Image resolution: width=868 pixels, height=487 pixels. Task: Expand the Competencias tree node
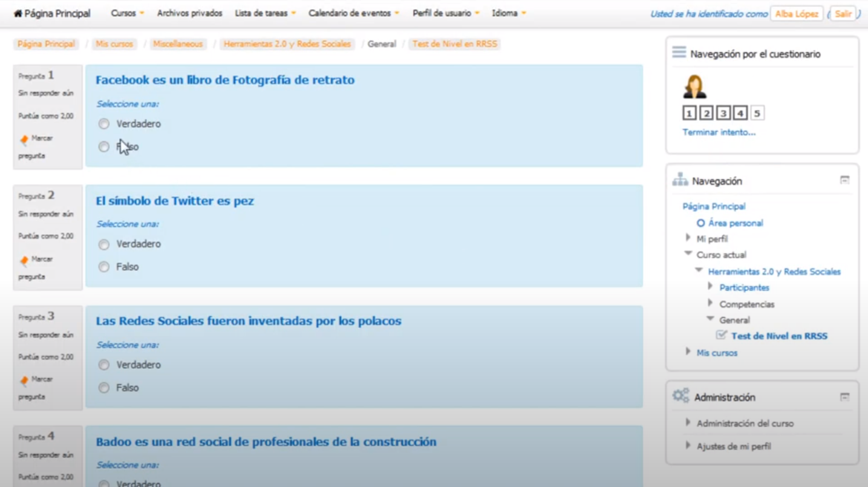click(711, 302)
